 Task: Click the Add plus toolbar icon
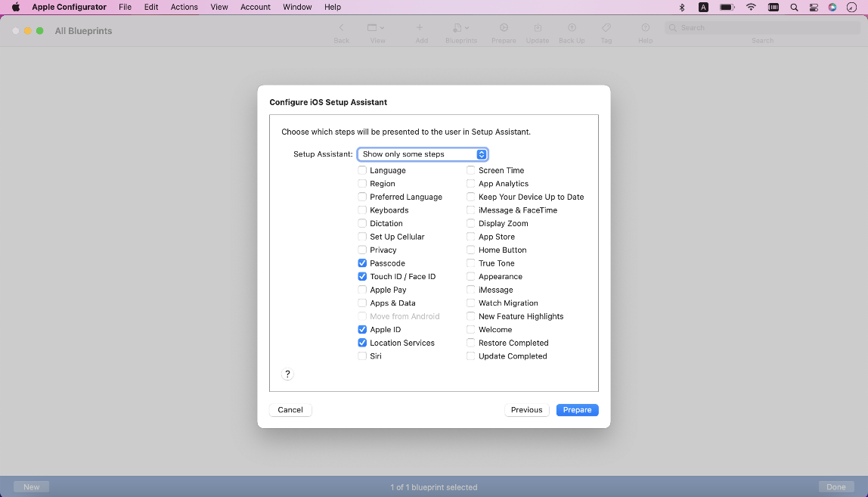click(420, 28)
